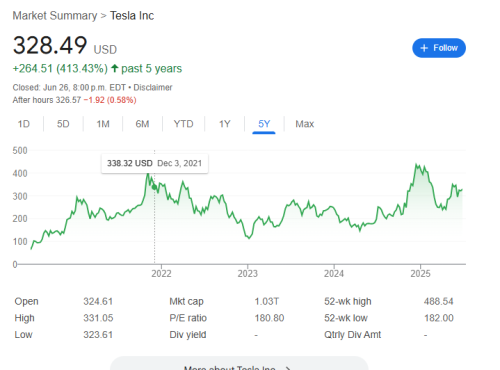Select the active 5Y range tab
The image size is (500, 370).
[x=264, y=124]
